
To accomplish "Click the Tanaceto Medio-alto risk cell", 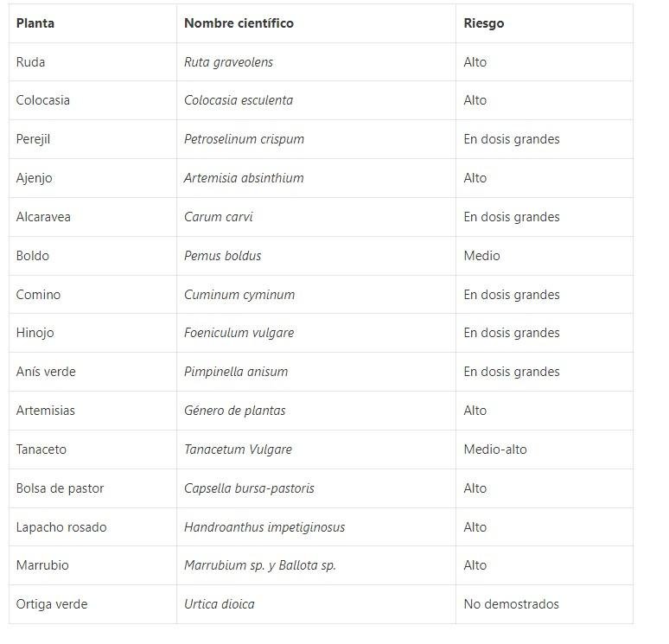I will click(495, 450).
